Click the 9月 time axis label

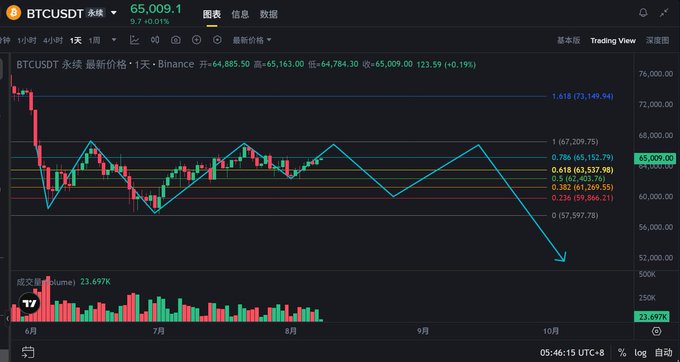423,331
